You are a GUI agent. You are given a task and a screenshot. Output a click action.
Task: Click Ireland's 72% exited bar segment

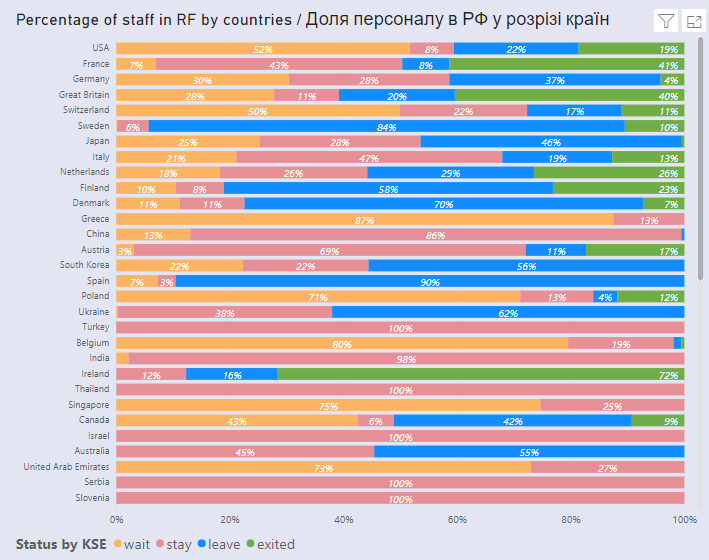480,373
